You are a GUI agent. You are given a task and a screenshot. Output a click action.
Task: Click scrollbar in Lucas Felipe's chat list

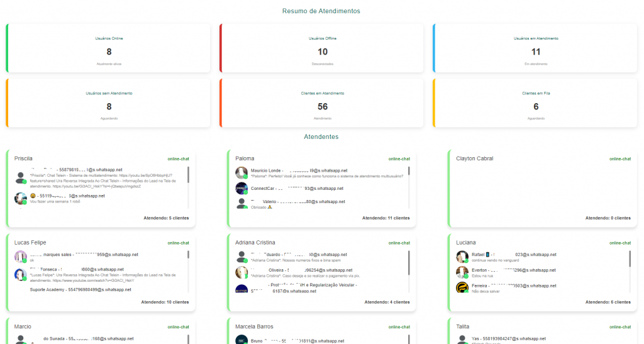point(188,255)
